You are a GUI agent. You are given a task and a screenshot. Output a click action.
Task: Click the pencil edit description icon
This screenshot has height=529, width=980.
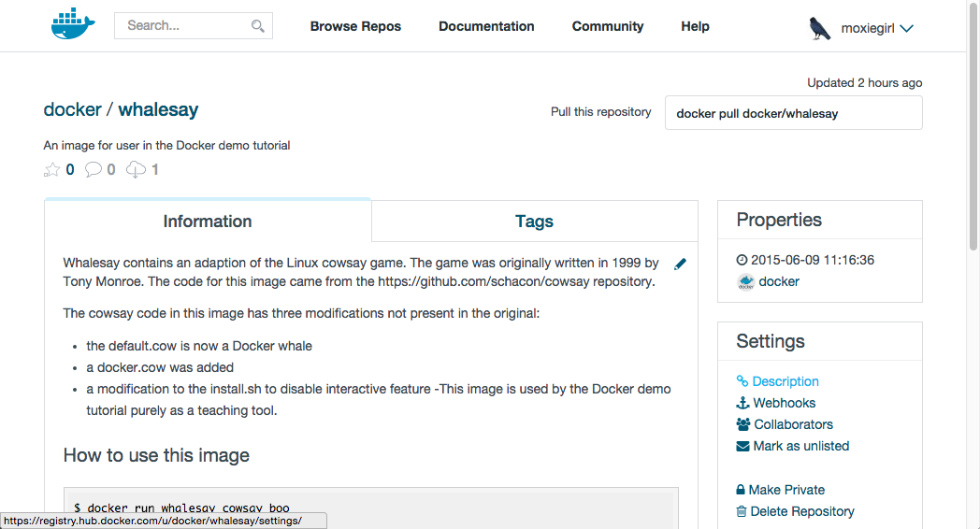coord(680,264)
